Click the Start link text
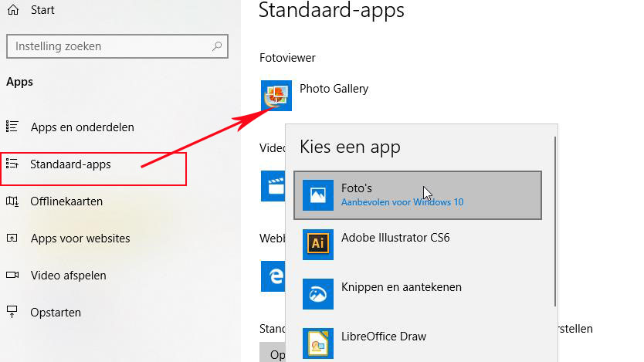The width and height of the screenshot is (644, 362). coord(43,11)
